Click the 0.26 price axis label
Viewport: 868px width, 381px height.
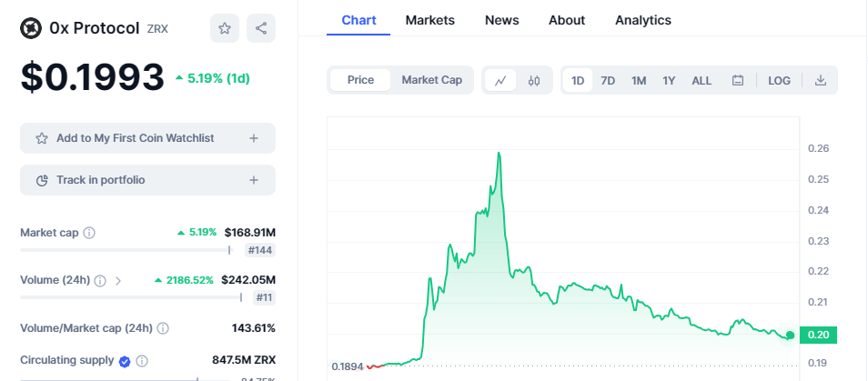(x=818, y=148)
